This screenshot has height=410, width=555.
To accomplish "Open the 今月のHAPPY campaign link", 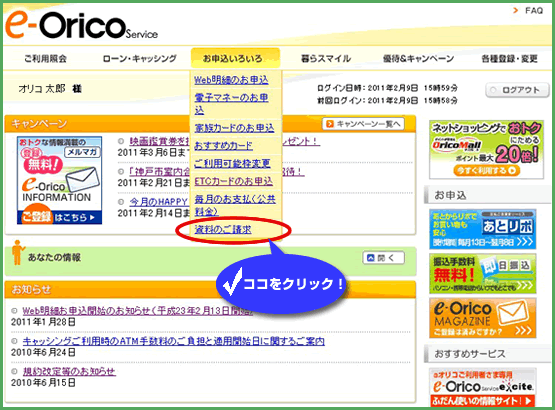I will click(159, 202).
